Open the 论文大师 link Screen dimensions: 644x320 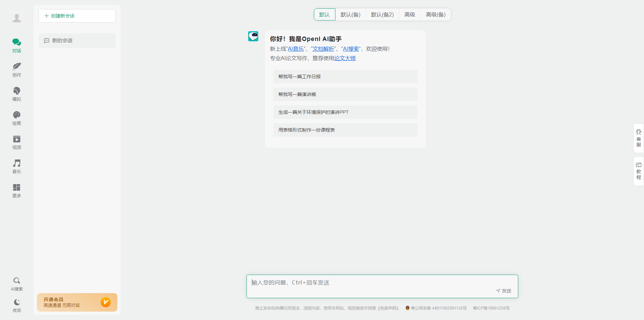[345, 58]
